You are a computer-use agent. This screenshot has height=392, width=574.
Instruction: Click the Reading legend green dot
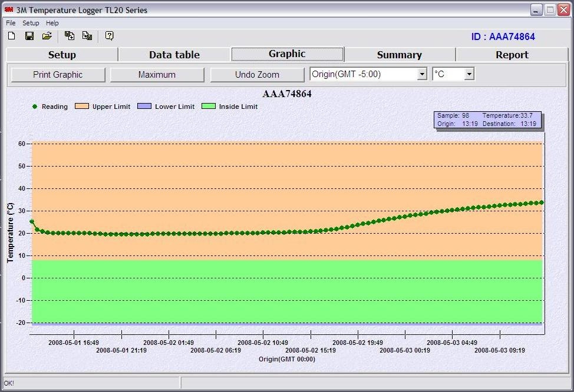pos(35,107)
